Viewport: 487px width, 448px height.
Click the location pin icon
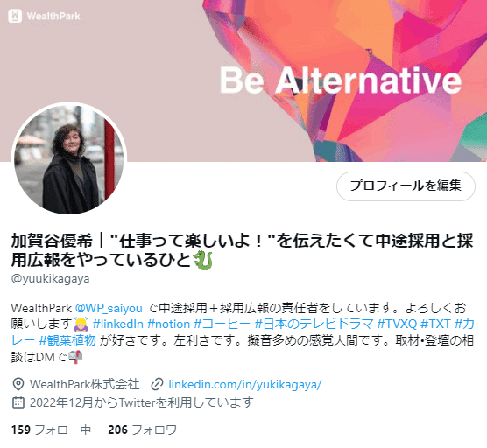(18, 384)
